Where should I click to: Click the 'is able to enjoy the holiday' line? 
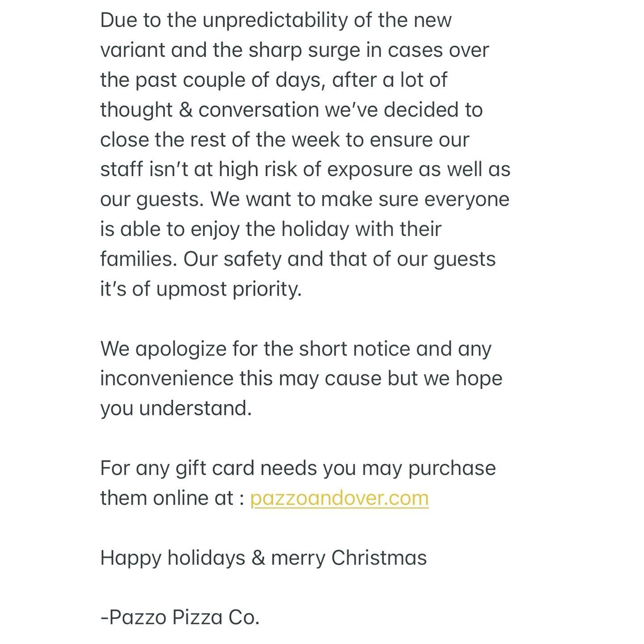pos(271,229)
